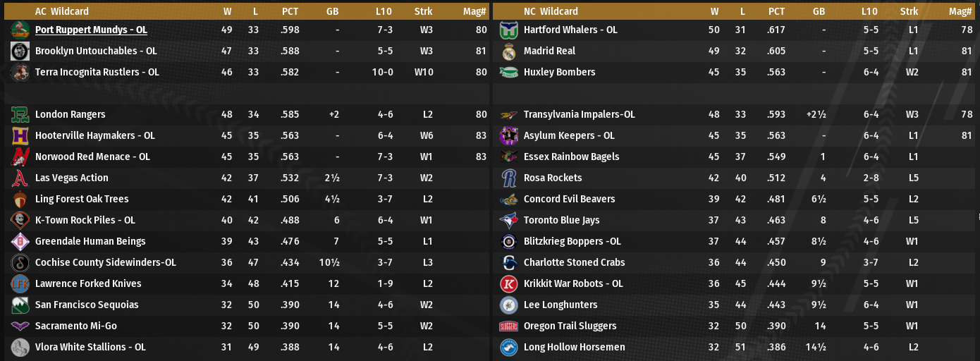Screen dimensions: 980x361
Task: Sort AC Wildcard by Strk column header
Action: pyautogui.click(x=424, y=11)
